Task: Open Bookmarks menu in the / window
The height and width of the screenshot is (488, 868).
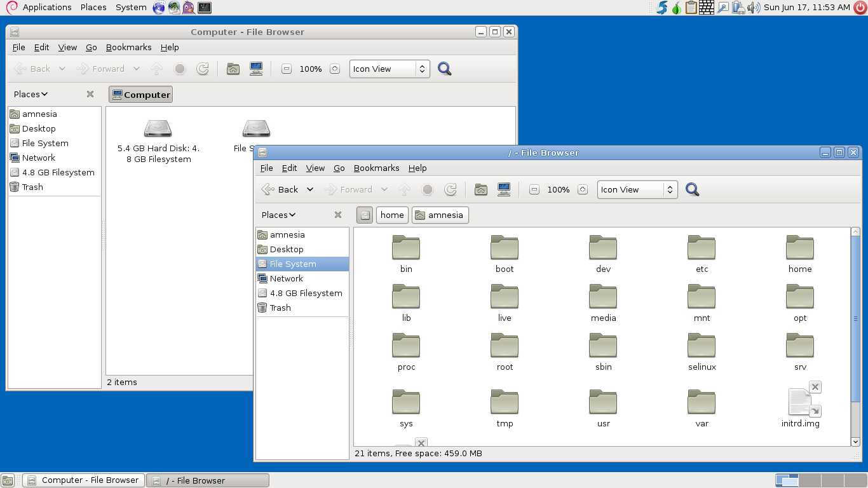Action: pyautogui.click(x=376, y=168)
